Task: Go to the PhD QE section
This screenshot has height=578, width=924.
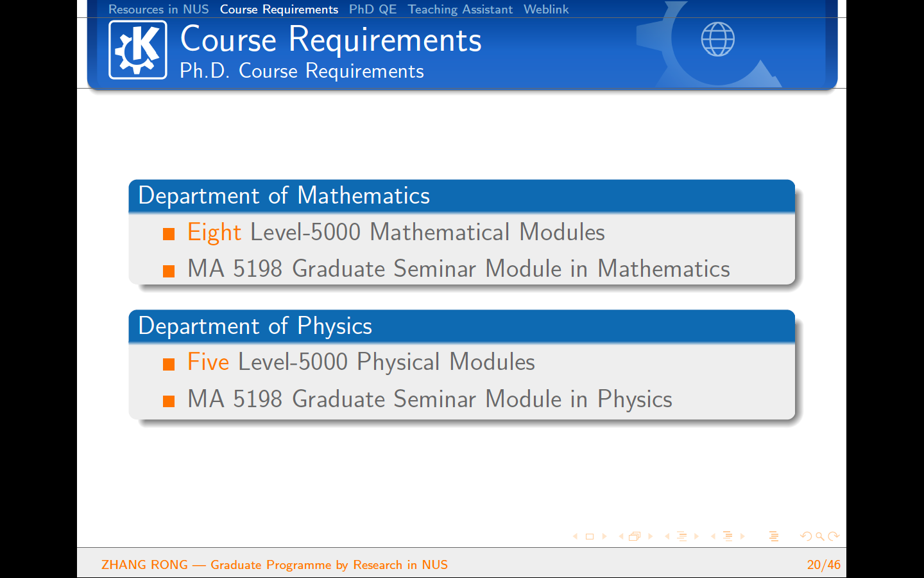Action: (x=372, y=9)
